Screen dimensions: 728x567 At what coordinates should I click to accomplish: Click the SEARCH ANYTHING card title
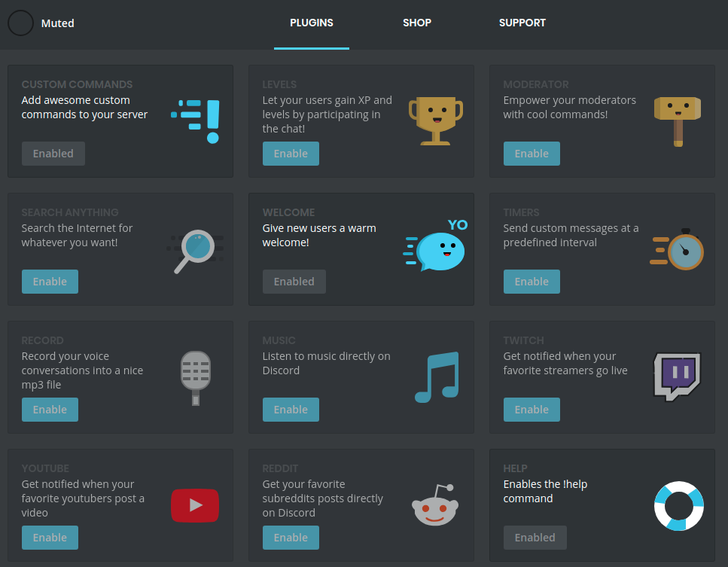coord(70,212)
